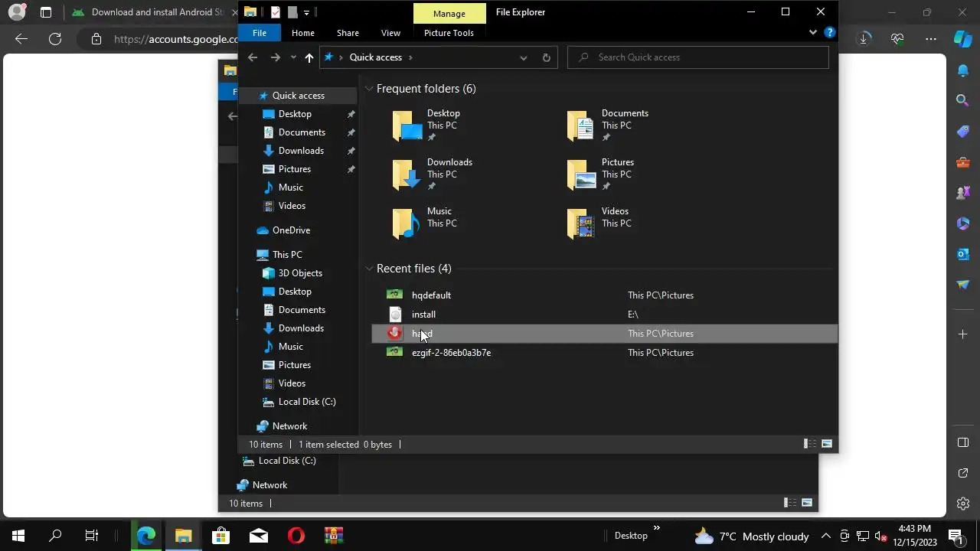980x551 pixels.
Task: Open the Share ribbon tab
Action: point(348,33)
